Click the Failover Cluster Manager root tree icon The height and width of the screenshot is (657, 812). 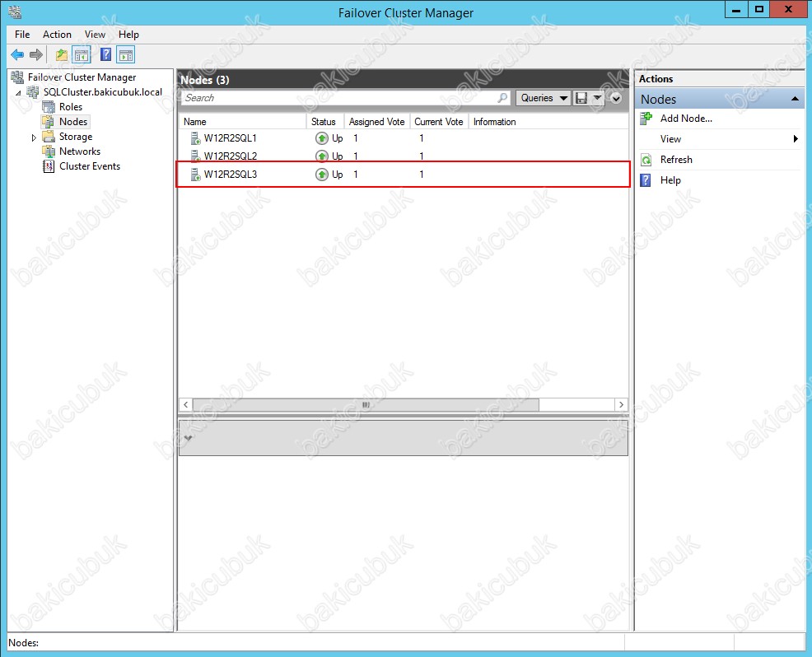pos(17,77)
